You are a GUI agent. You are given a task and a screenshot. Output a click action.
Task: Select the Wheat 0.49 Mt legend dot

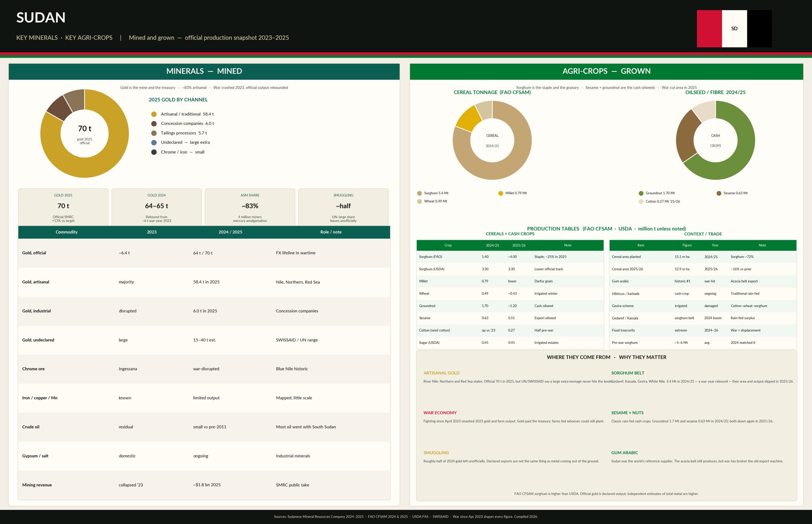coord(419,201)
